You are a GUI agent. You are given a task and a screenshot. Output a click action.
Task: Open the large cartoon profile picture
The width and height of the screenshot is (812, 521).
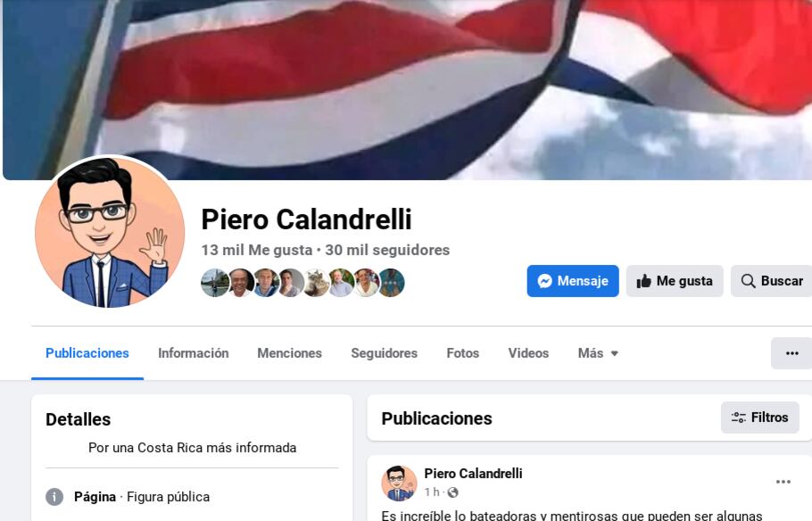[x=110, y=233]
